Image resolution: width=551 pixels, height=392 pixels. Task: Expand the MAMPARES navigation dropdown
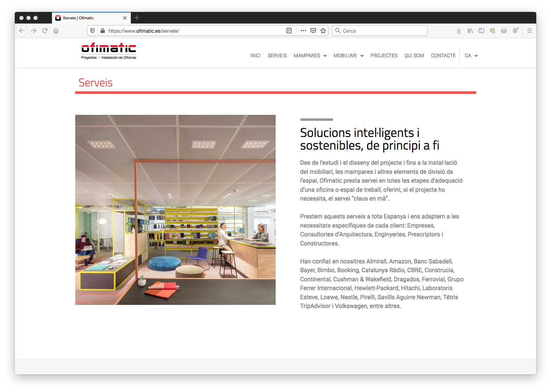click(310, 55)
